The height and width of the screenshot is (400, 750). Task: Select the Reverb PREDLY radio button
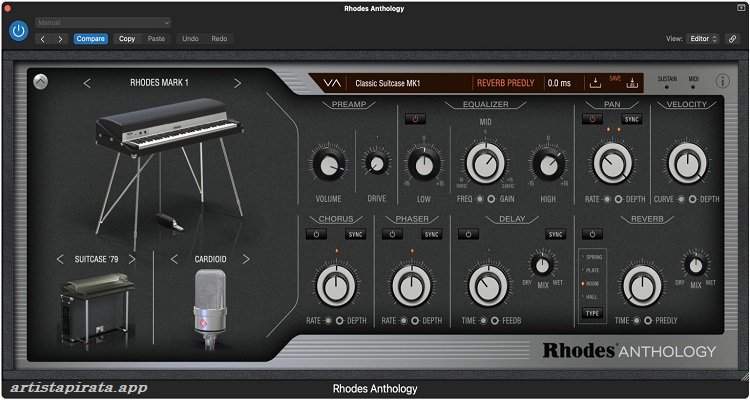click(648, 321)
